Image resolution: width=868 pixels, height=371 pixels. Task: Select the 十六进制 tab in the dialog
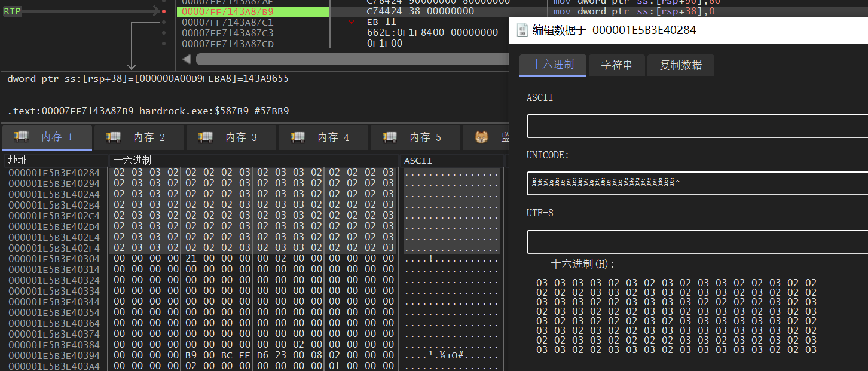point(552,65)
